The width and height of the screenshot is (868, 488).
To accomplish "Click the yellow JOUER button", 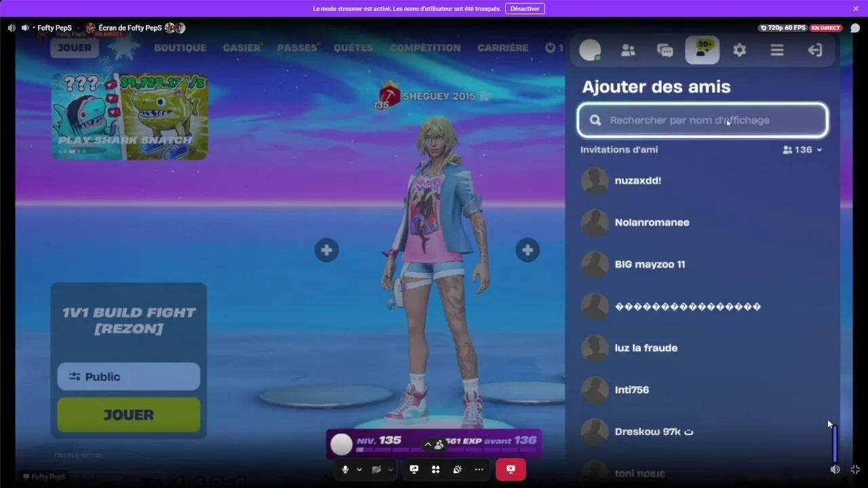I will (x=129, y=415).
